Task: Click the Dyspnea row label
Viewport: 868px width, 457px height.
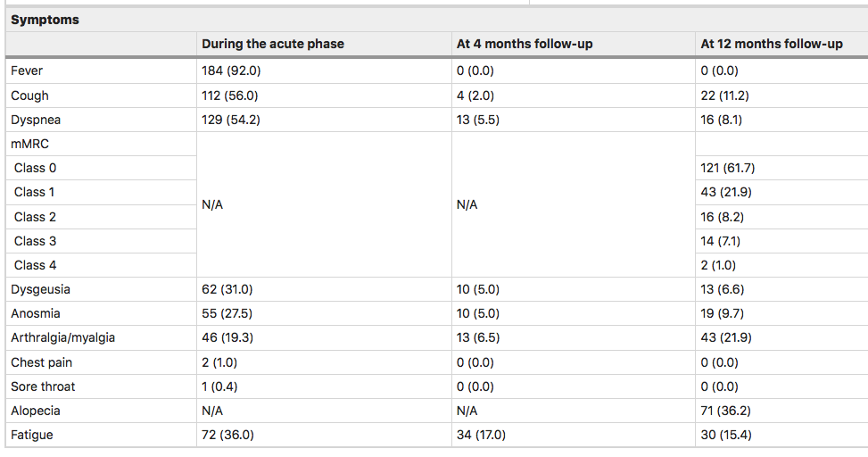Action: 36,120
